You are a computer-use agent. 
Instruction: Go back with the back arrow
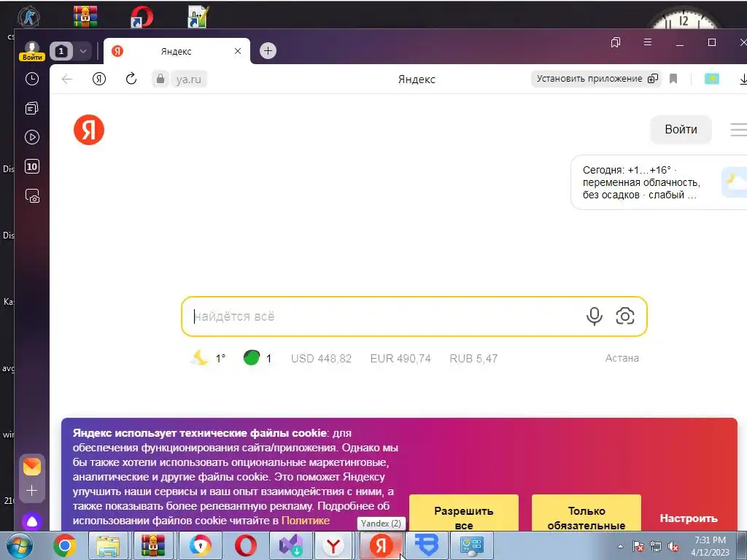(67, 79)
